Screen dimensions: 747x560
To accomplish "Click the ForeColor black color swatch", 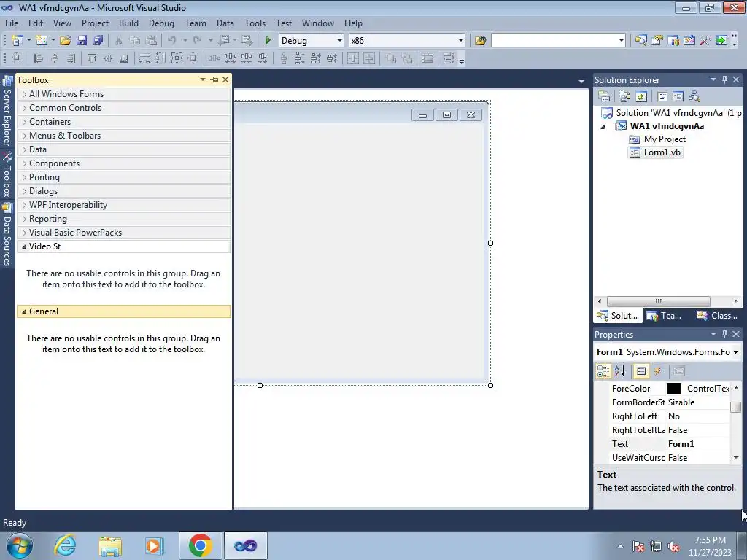I will pyautogui.click(x=673, y=389).
